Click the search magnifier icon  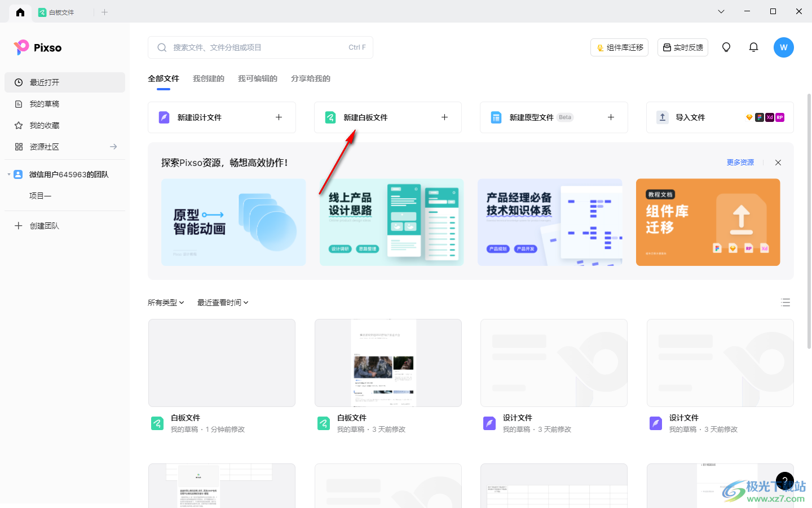point(162,47)
